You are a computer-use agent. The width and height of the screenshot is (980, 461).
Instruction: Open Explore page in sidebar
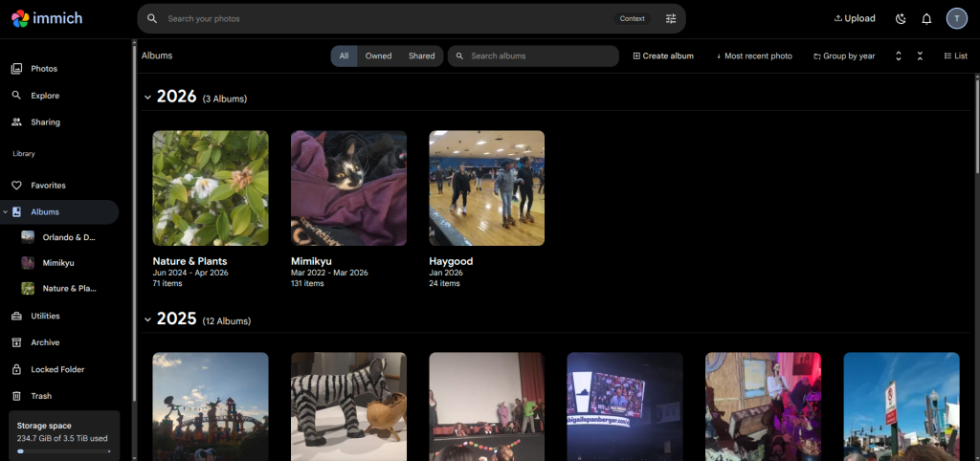point(44,96)
